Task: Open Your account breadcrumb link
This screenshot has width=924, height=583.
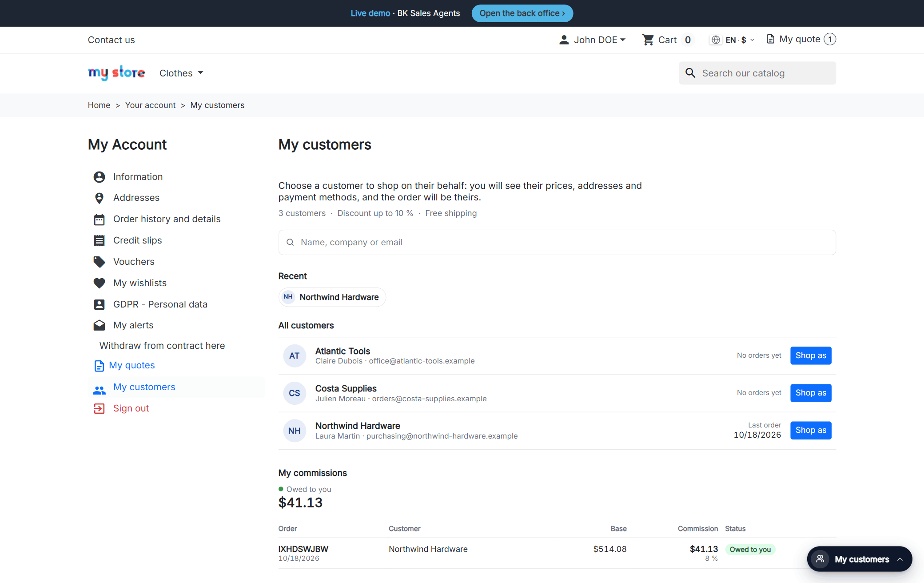Action: (150, 105)
